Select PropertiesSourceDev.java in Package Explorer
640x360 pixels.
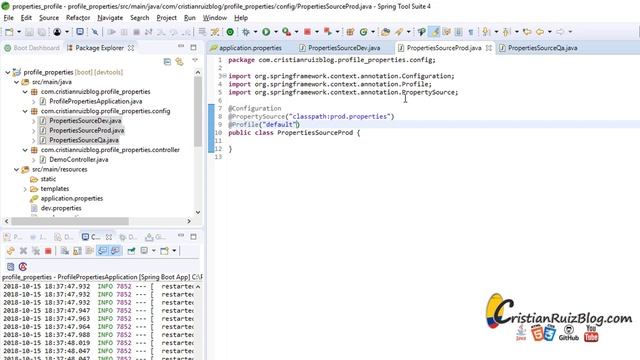point(85,121)
